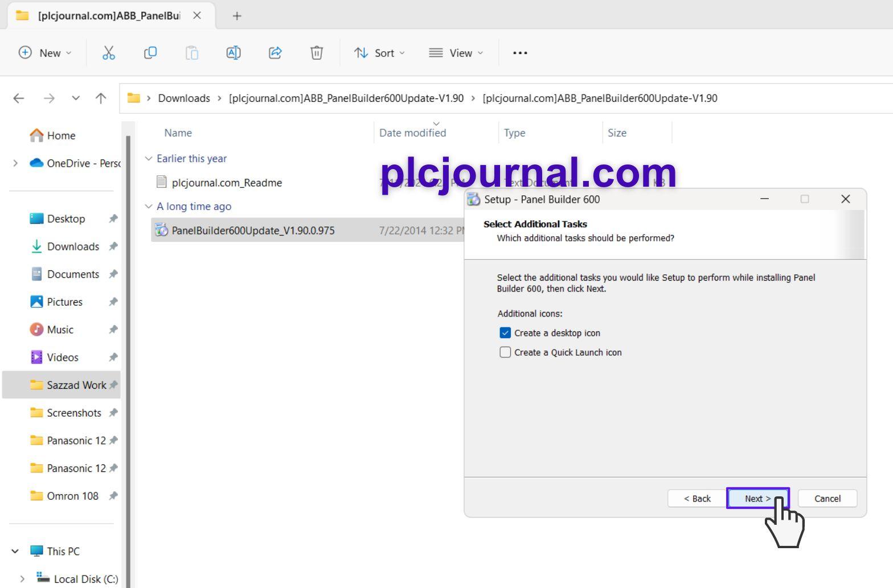
Task: Open Pictures quick access folder
Action: pyautogui.click(x=64, y=302)
